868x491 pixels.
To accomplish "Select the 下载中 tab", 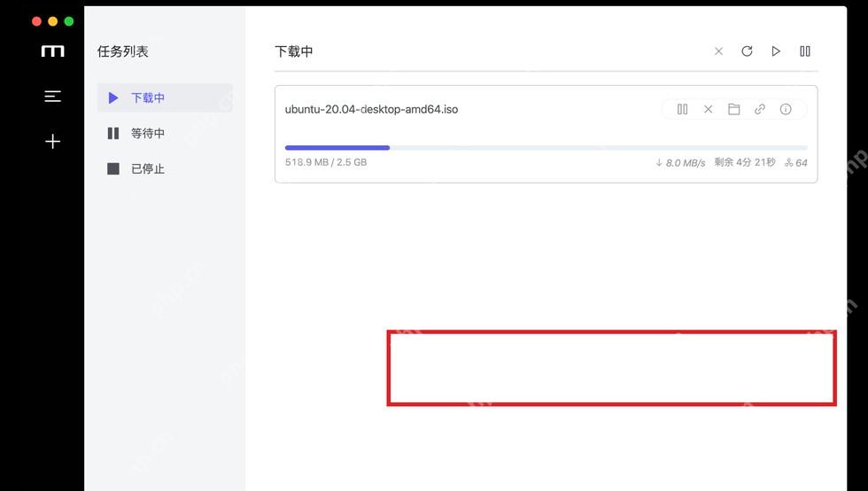I will [165, 98].
